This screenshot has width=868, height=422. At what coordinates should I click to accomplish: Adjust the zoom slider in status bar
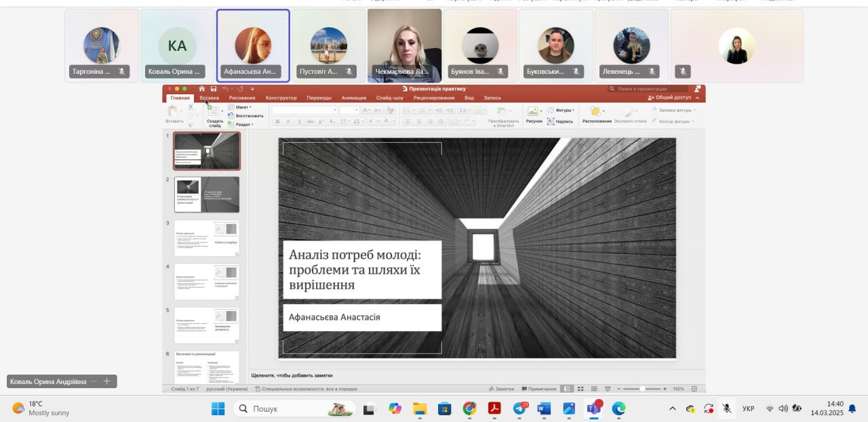tap(642, 389)
